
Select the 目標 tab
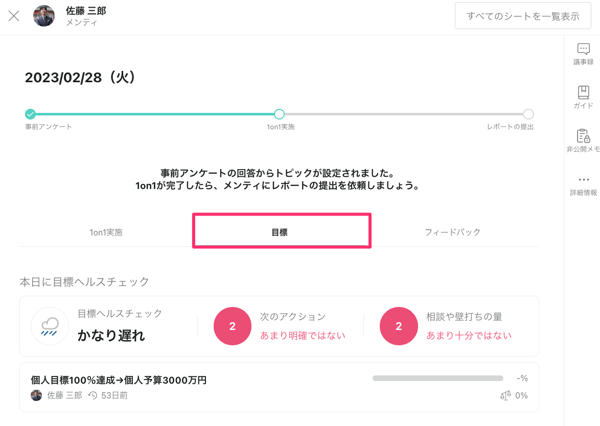pyautogui.click(x=280, y=232)
